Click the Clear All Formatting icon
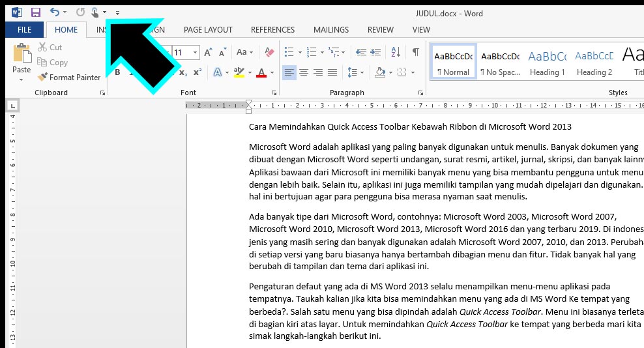644x348 pixels. coord(269,52)
